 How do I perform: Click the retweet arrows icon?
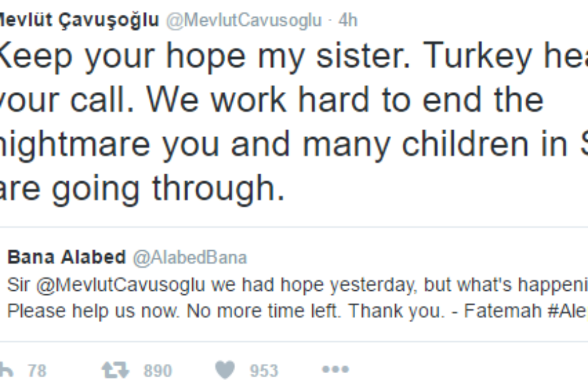(114, 370)
